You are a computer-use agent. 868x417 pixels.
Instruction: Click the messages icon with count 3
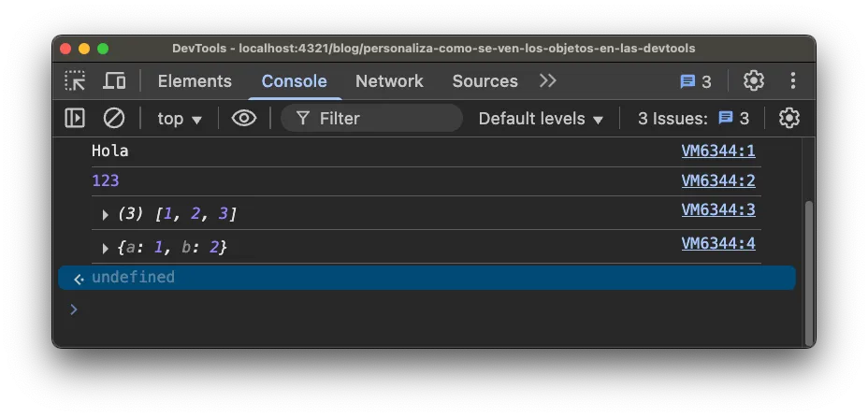click(695, 82)
